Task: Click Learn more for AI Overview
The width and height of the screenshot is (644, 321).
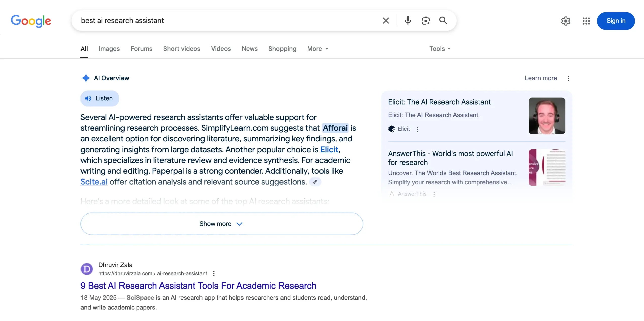Action: point(541,78)
